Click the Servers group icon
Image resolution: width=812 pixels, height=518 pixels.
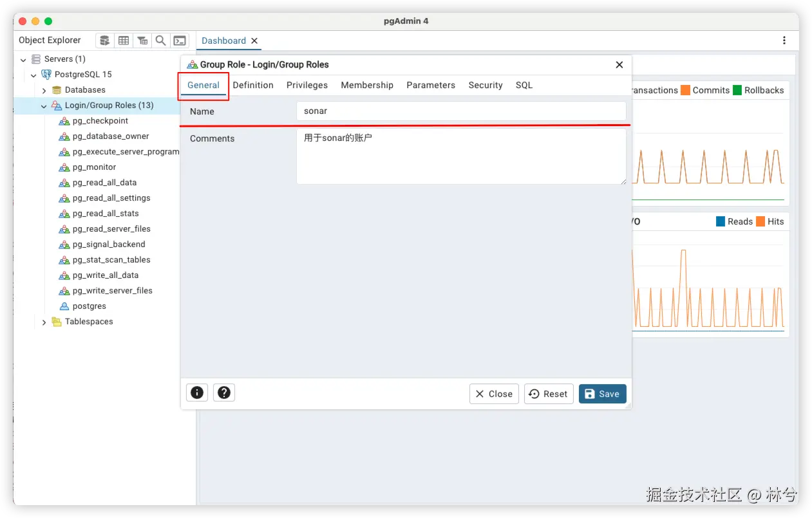pos(36,59)
